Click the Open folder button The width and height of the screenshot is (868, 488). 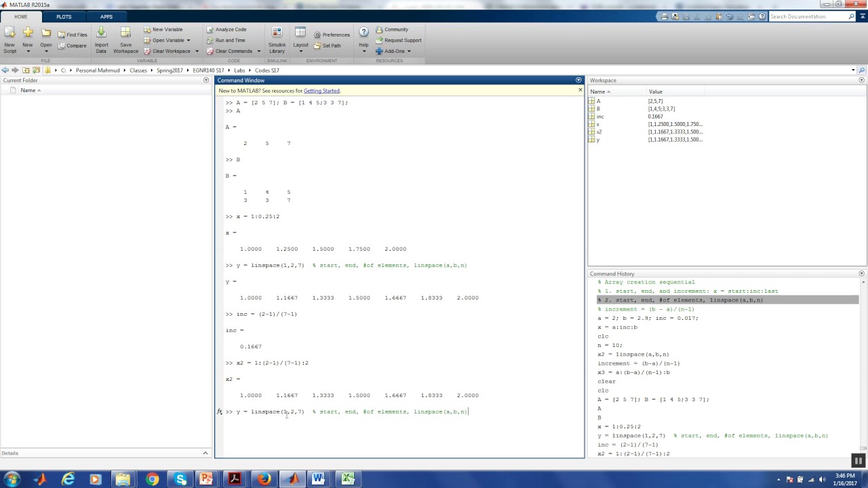click(x=45, y=40)
